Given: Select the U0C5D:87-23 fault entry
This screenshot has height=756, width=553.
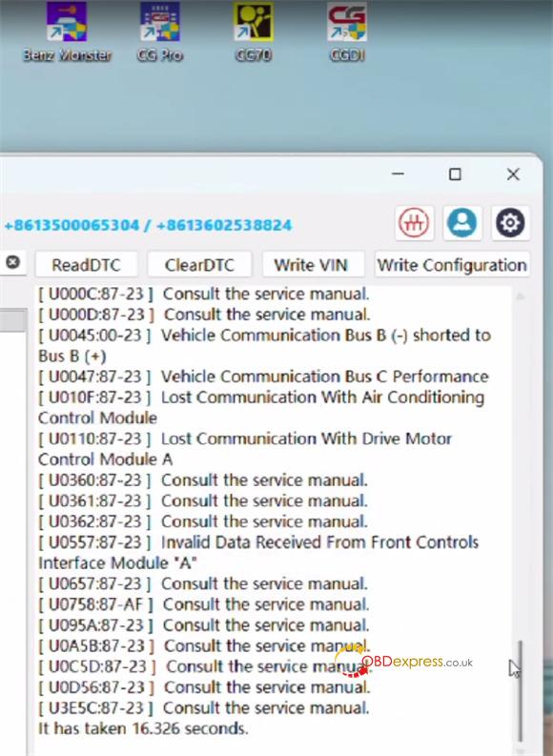Looking at the screenshot, I should pos(204,666).
